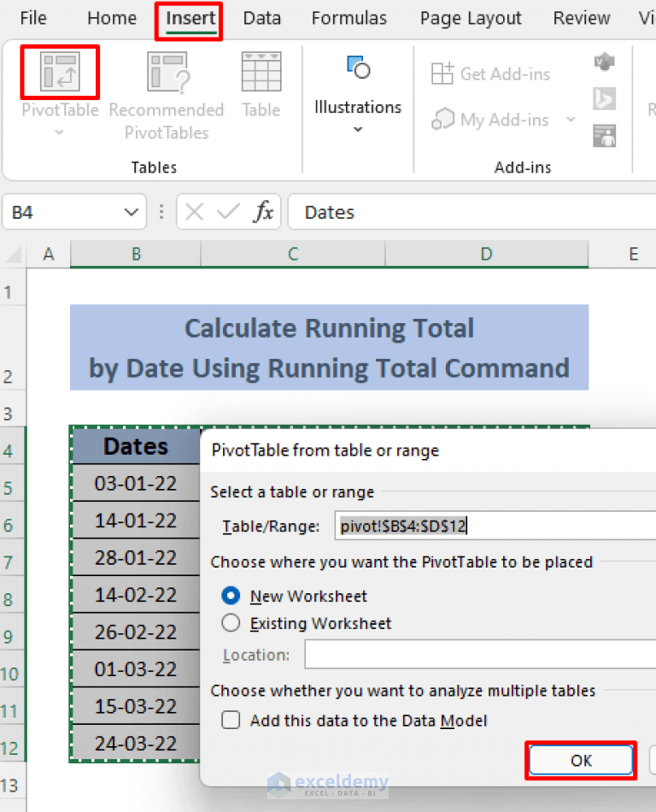The height and width of the screenshot is (812, 656).
Task: Open the Data tab
Action: tap(261, 18)
